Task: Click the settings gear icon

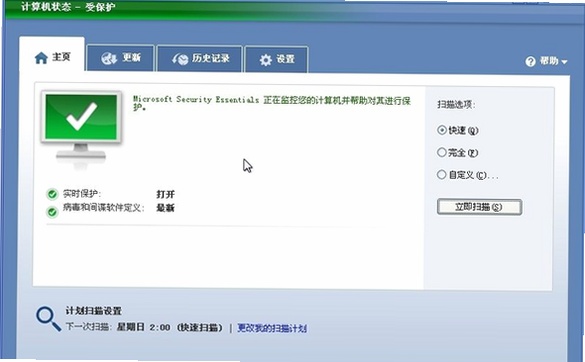Action: 266,60
